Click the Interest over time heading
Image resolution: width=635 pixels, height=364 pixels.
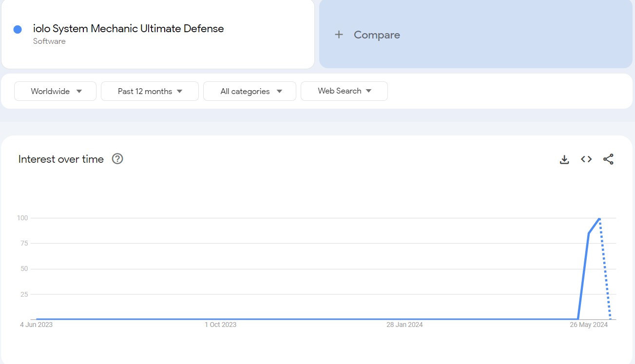tap(61, 159)
